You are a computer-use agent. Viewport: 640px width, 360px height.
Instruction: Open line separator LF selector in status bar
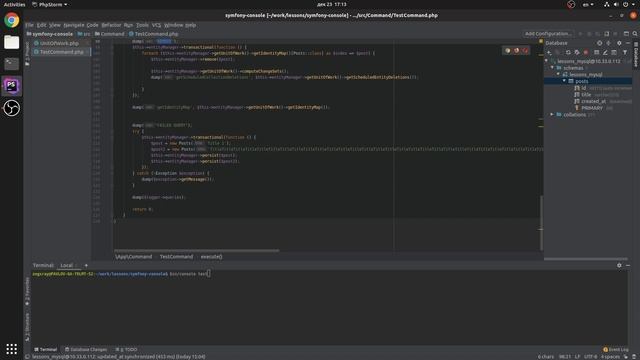[x=578, y=357]
